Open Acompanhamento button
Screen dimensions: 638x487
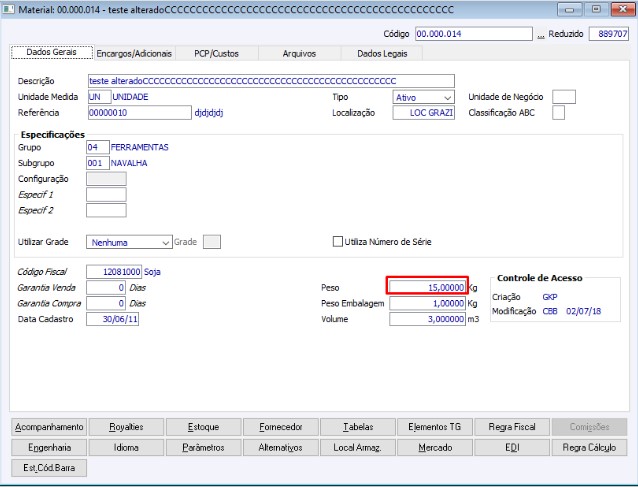pyautogui.click(x=49, y=427)
